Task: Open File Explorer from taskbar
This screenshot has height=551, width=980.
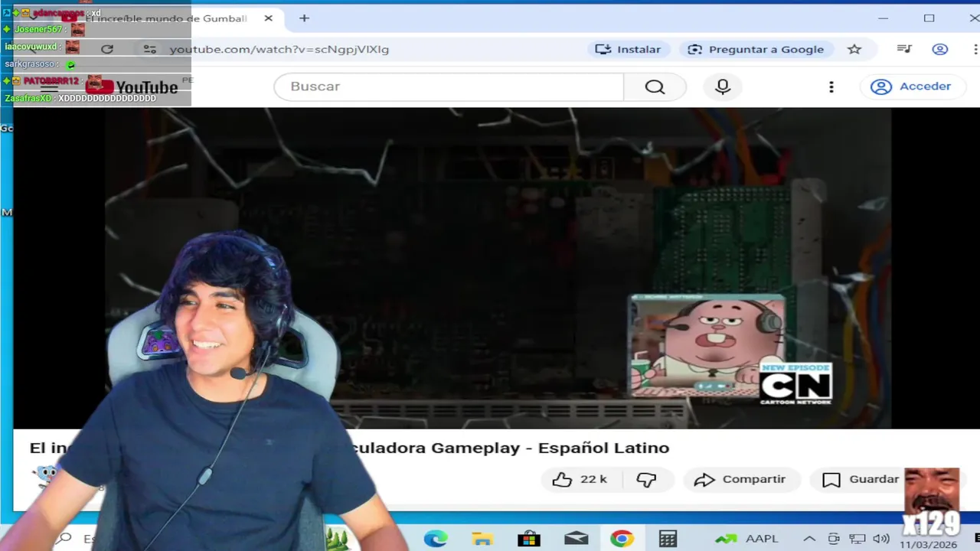Action: (482, 540)
